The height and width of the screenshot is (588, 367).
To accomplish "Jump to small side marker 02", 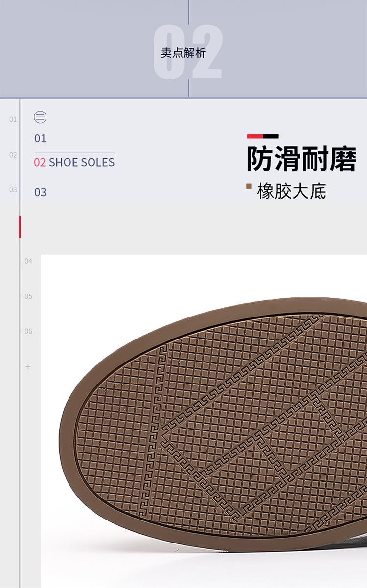I will click(13, 155).
